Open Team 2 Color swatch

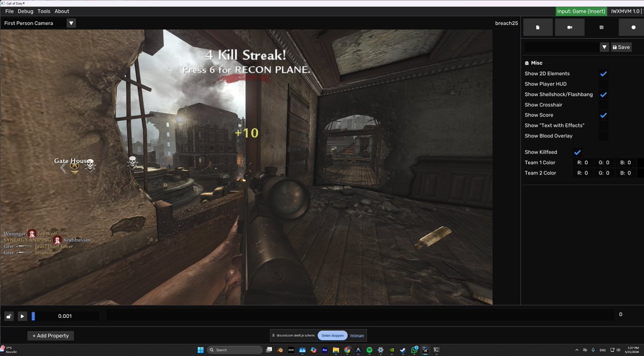point(641,173)
